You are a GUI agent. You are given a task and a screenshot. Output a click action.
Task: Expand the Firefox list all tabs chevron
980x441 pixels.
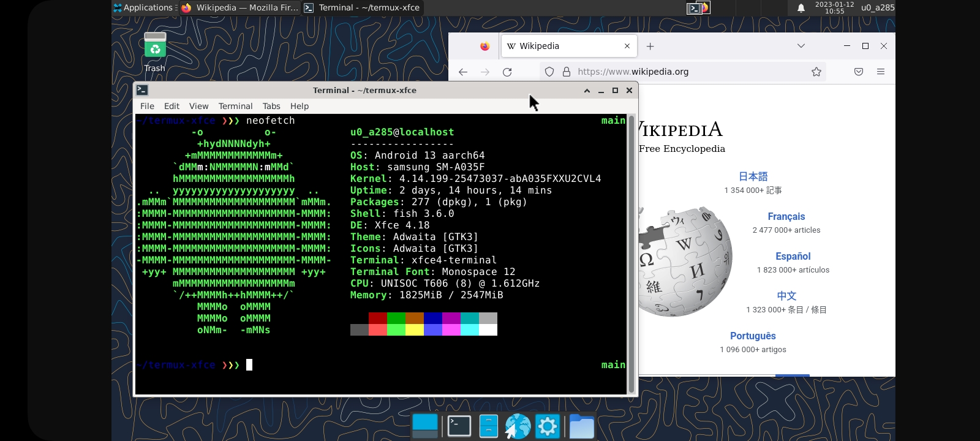(801, 46)
